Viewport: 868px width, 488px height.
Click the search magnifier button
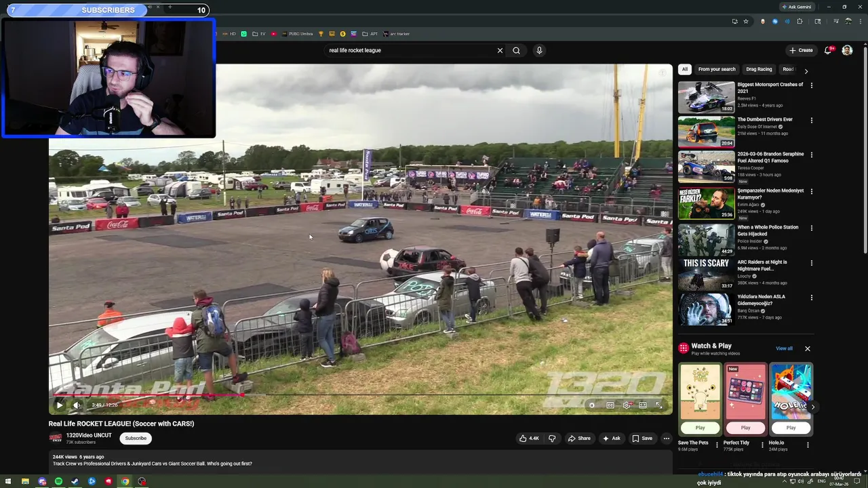pos(516,50)
